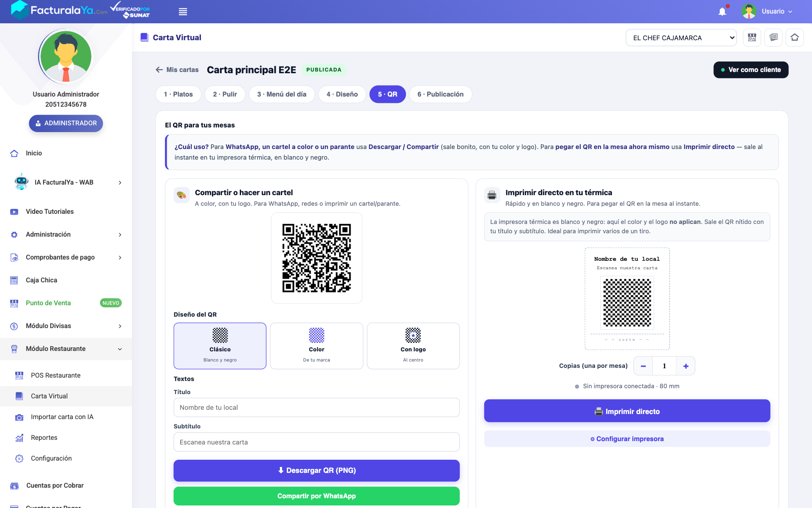Share the QR via WhatsApp
Image resolution: width=812 pixels, height=508 pixels.
pyautogui.click(x=316, y=496)
